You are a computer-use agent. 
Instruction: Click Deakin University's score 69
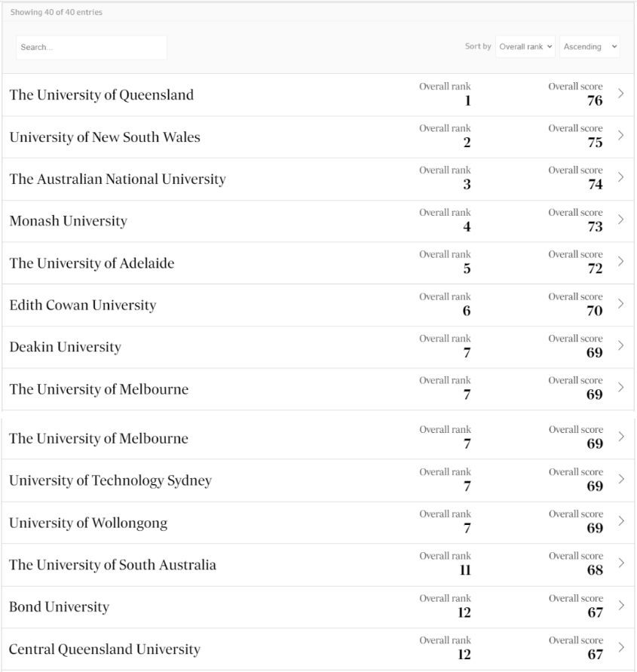pos(595,353)
